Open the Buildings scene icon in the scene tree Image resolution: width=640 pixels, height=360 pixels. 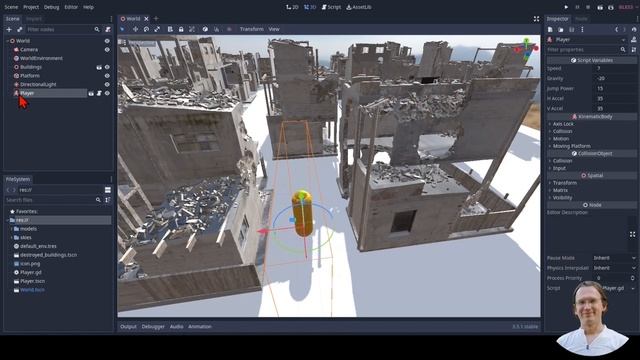tap(99, 67)
